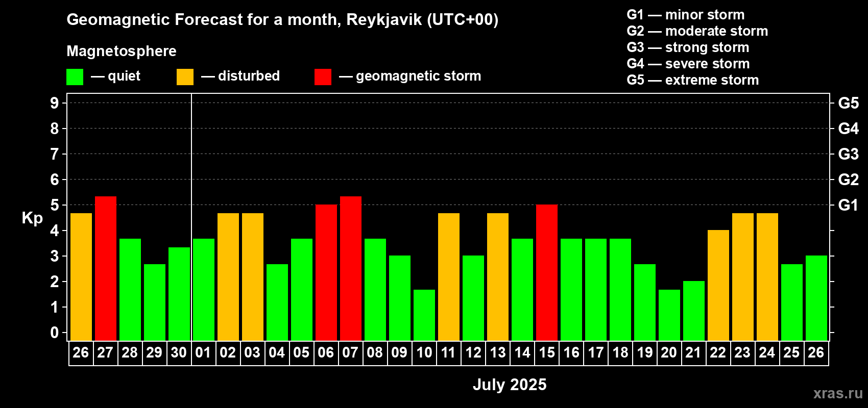Click the red bar for July 07

tap(351, 268)
